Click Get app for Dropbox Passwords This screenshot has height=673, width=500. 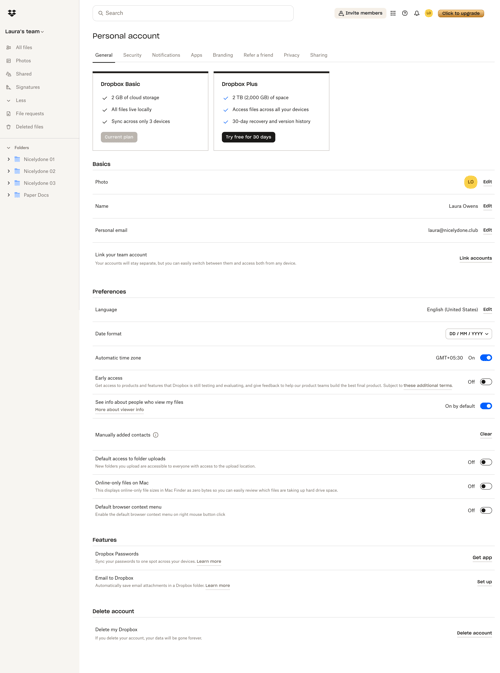click(482, 558)
